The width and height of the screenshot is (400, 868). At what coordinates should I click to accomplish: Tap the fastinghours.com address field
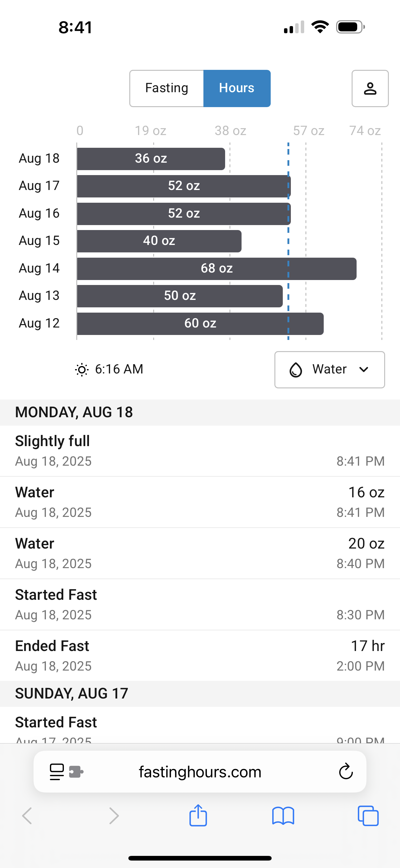pos(200,772)
